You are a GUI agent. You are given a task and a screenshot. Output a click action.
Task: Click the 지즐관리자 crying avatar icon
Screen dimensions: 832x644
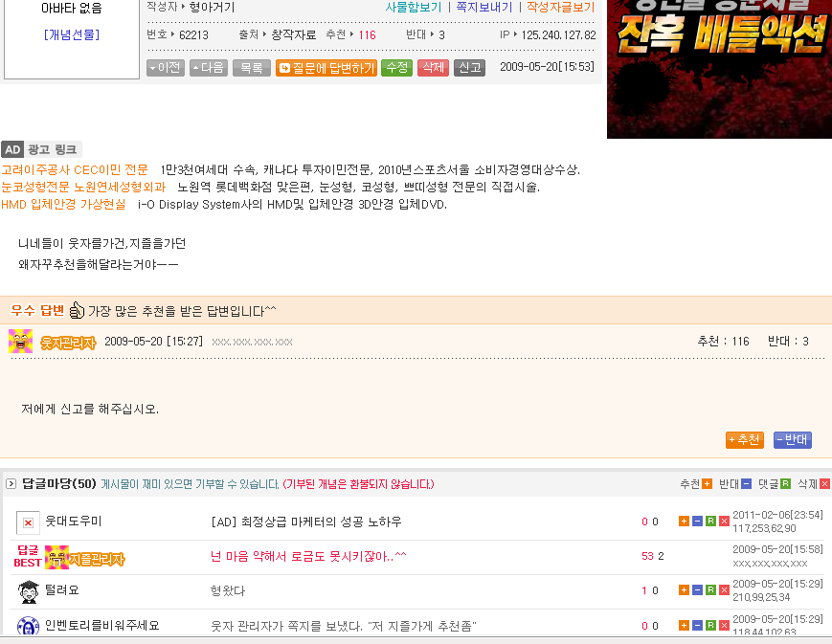(x=56, y=557)
